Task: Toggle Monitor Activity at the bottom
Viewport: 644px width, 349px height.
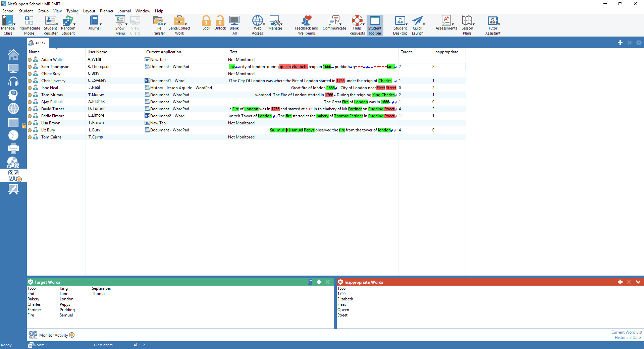Action: [x=72, y=335]
